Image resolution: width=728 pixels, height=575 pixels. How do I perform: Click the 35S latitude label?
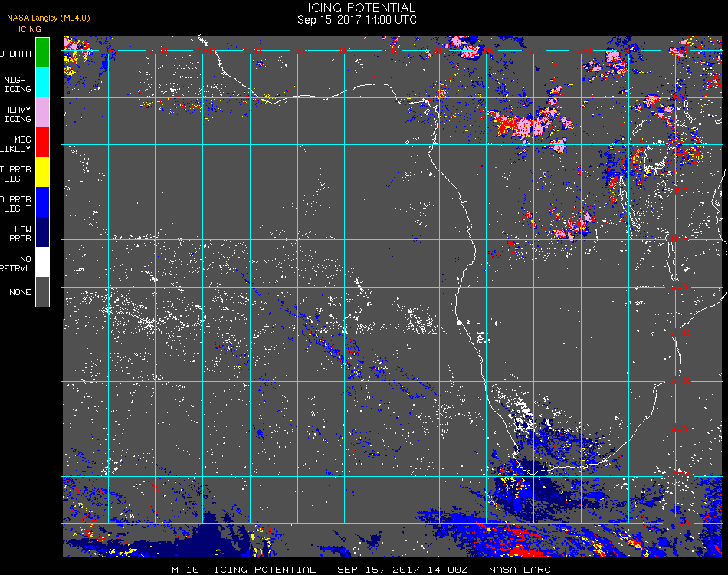[x=682, y=475]
